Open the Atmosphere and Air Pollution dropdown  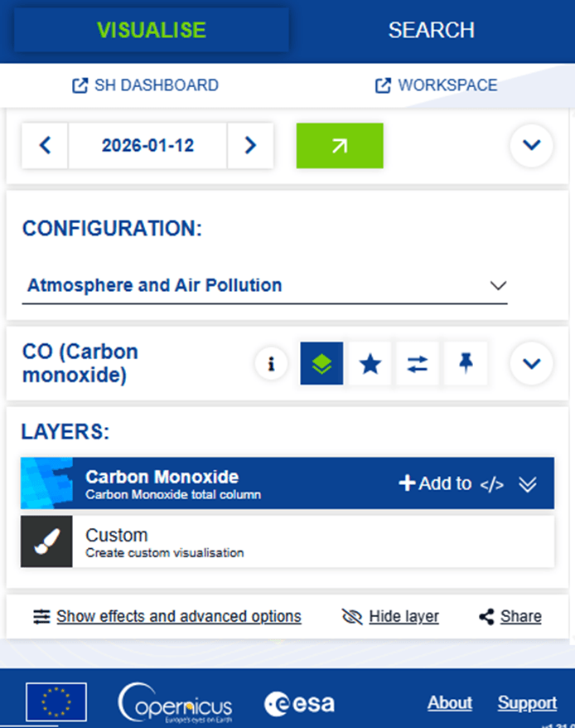click(x=264, y=285)
